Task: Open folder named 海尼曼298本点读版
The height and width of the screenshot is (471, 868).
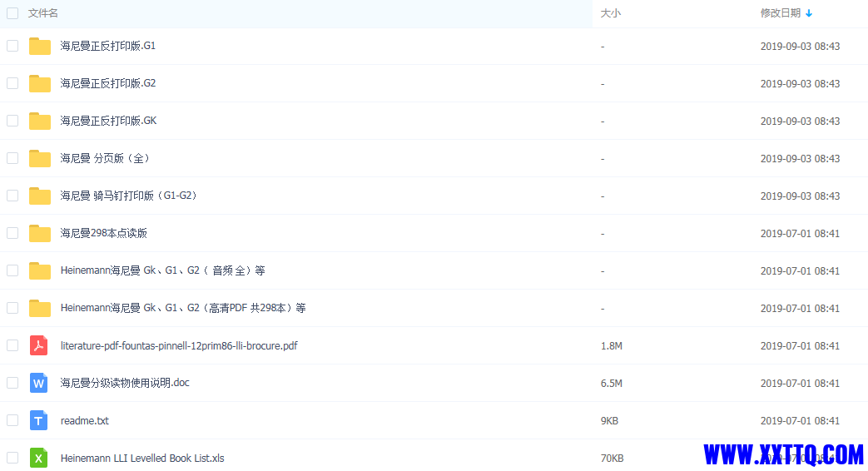Action: pos(103,233)
